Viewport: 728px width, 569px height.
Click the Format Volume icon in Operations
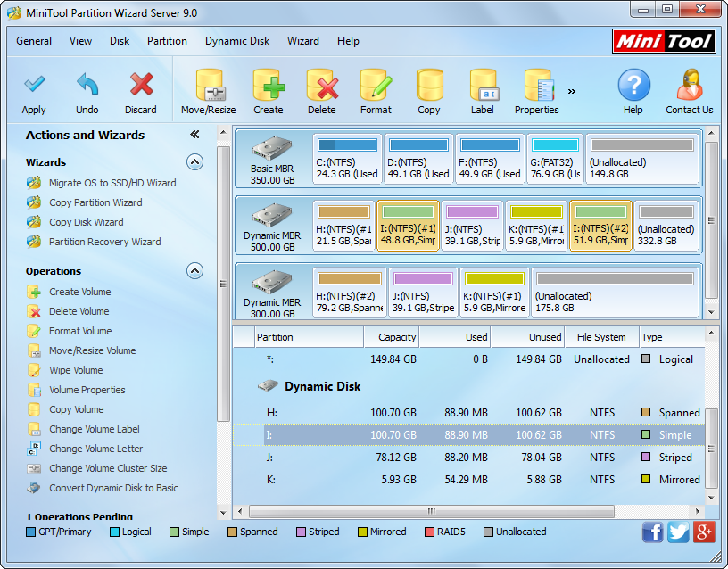pos(34,331)
